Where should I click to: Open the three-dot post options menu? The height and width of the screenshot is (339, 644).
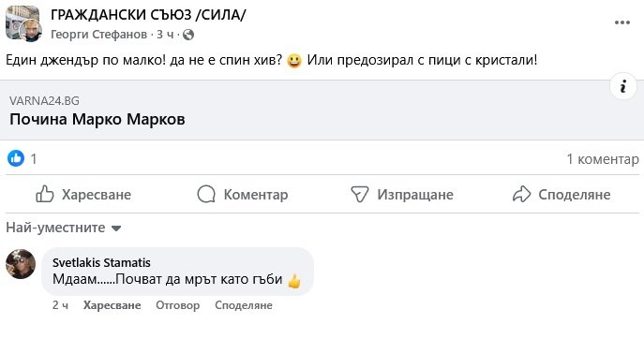click(x=622, y=22)
